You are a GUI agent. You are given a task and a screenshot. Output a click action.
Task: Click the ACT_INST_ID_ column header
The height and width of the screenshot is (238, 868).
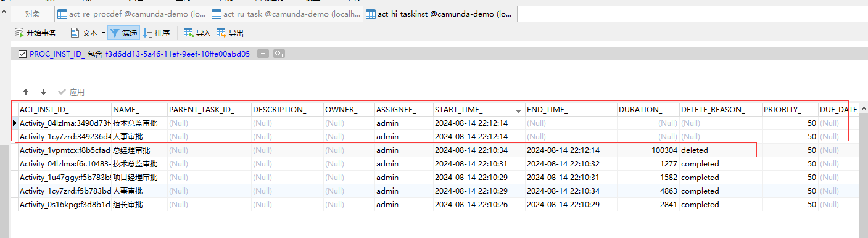[65, 110]
